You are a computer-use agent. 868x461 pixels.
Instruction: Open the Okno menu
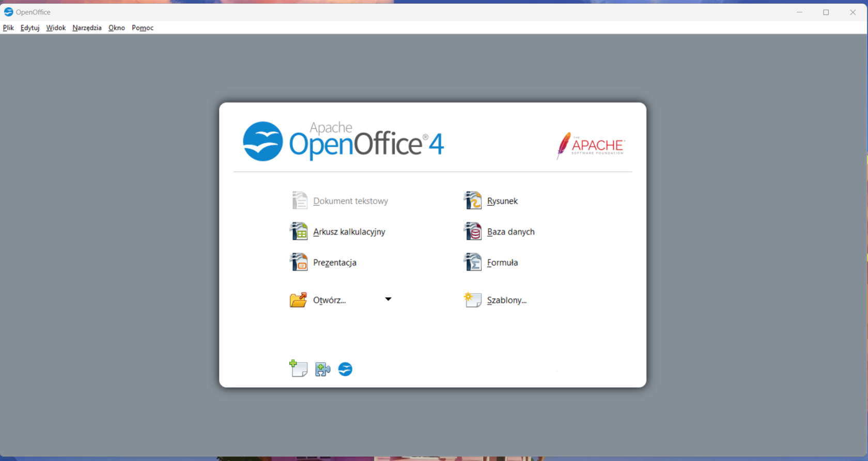tap(117, 28)
